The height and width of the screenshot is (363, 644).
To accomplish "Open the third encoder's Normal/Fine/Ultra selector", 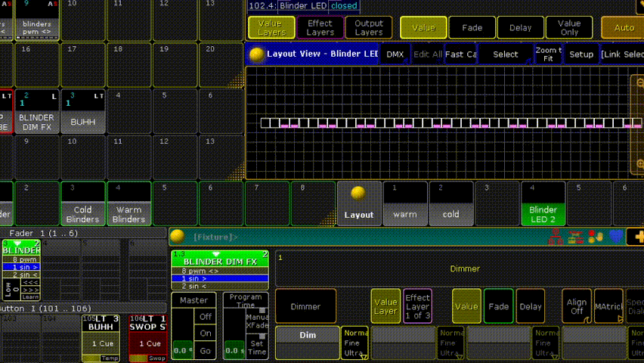I will (x=546, y=343).
